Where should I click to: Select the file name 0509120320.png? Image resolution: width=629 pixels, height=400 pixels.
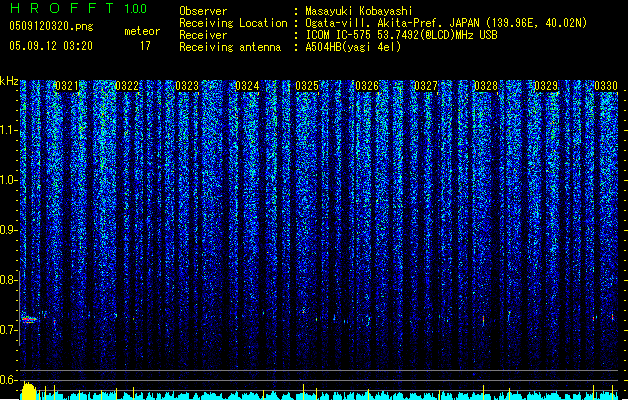click(51, 26)
